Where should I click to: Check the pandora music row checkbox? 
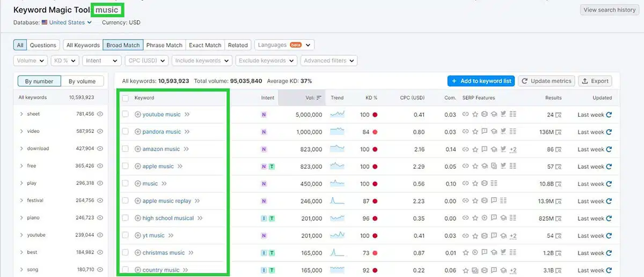tap(126, 131)
